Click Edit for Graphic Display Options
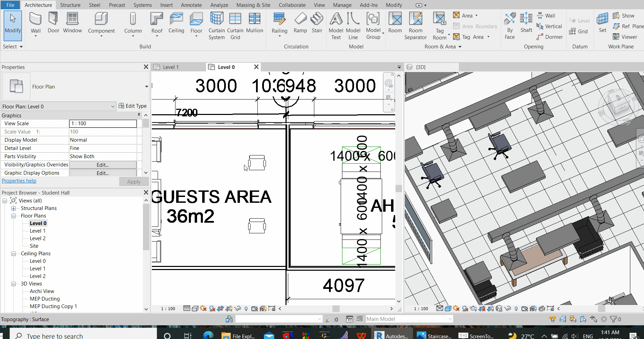 click(103, 173)
